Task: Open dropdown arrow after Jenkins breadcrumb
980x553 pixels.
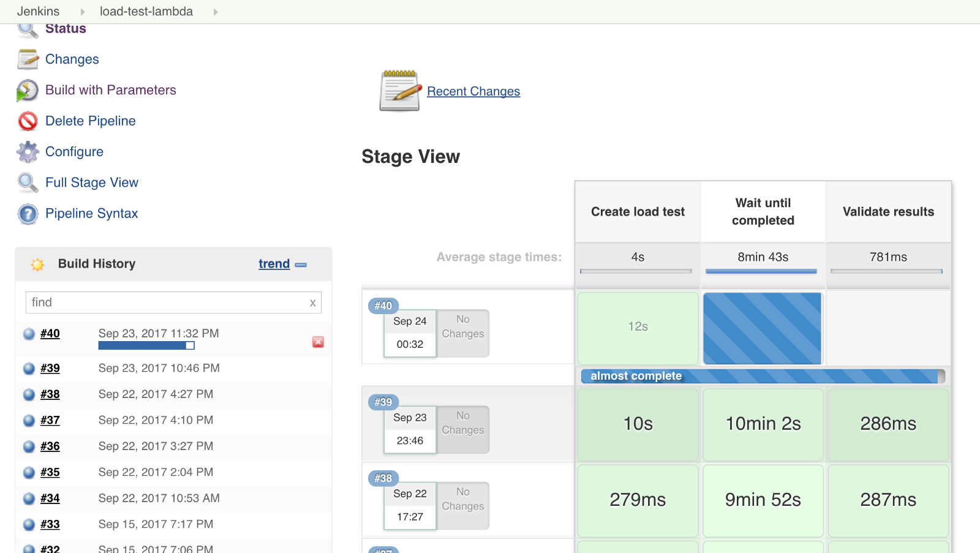Action: (83, 12)
